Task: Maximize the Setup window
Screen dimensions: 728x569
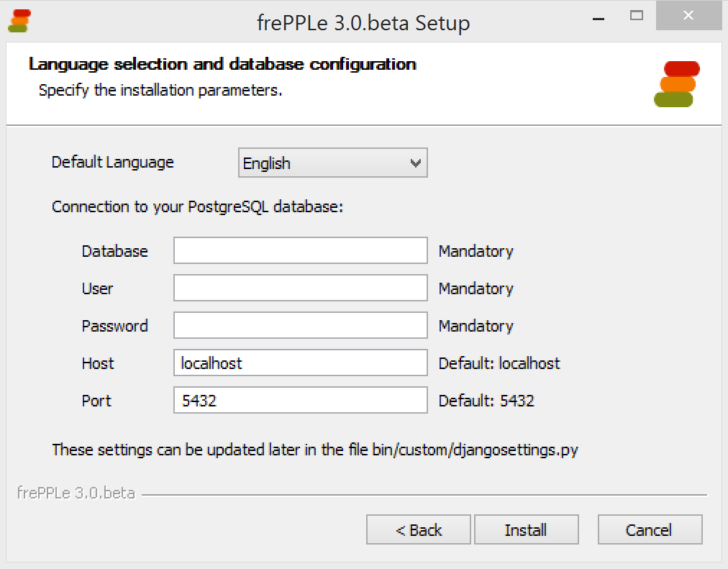Action: [636, 15]
